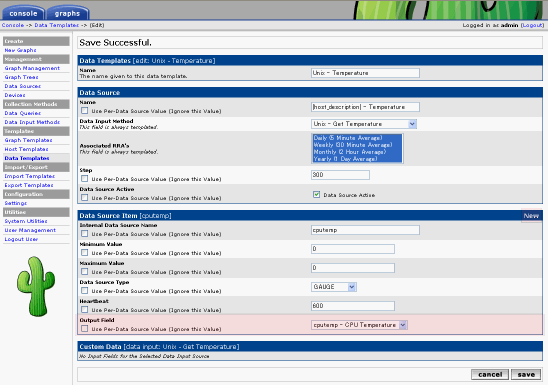Viewport: 548px width, 385px height.
Task: Click the cactus logo in the sidebar
Action: 36,286
